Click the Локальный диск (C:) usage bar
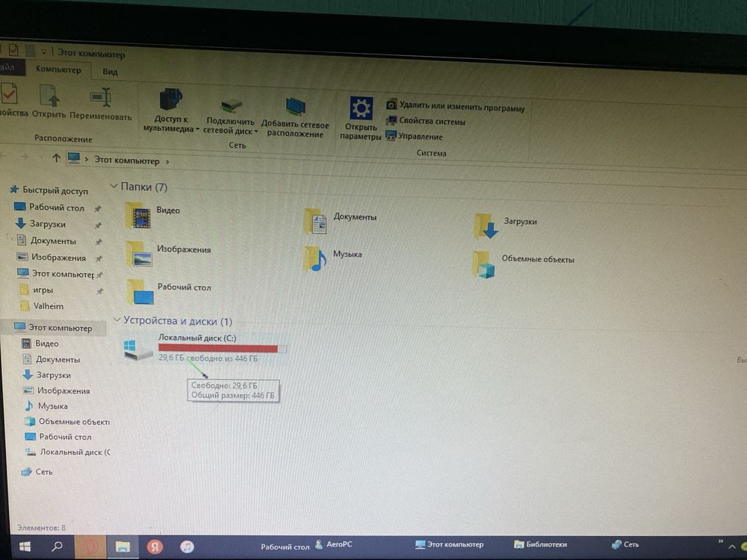 point(223,349)
